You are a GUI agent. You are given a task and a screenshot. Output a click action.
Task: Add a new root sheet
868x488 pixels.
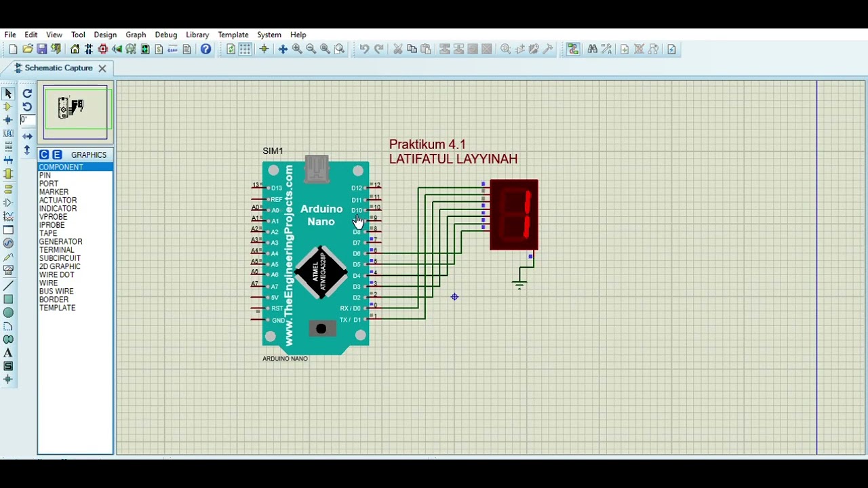click(625, 49)
